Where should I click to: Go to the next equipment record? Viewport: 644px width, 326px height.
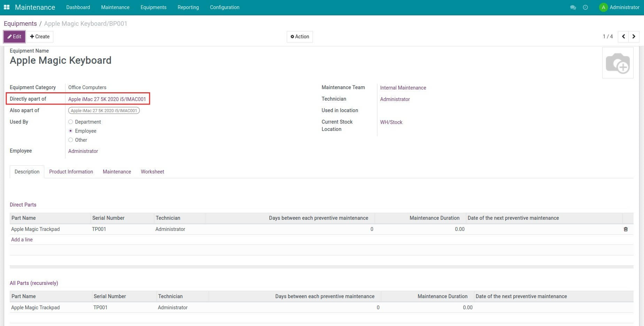(634, 37)
